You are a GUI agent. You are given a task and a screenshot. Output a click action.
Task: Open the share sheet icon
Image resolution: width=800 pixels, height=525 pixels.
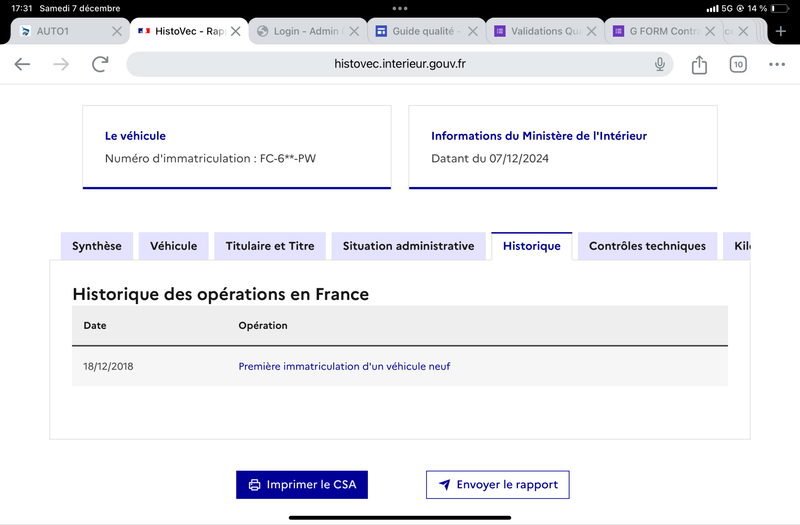[699, 64]
